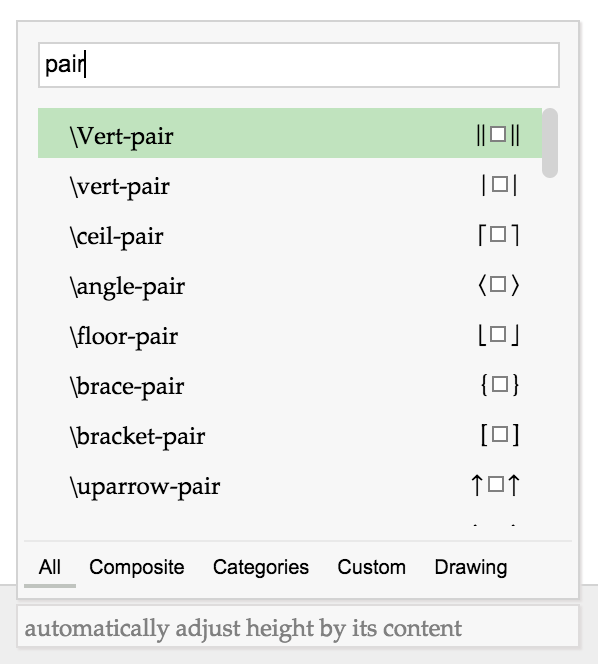
Task: Choose the \vert-pair entry
Action: pyautogui.click(x=290, y=183)
